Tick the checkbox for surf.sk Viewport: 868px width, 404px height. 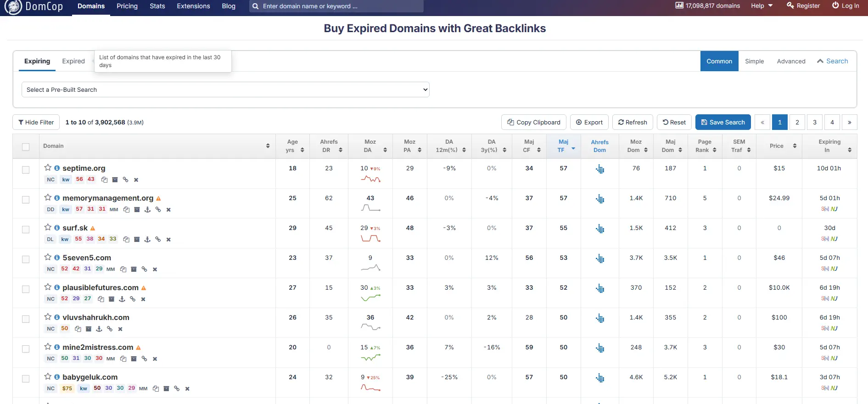[x=26, y=230]
